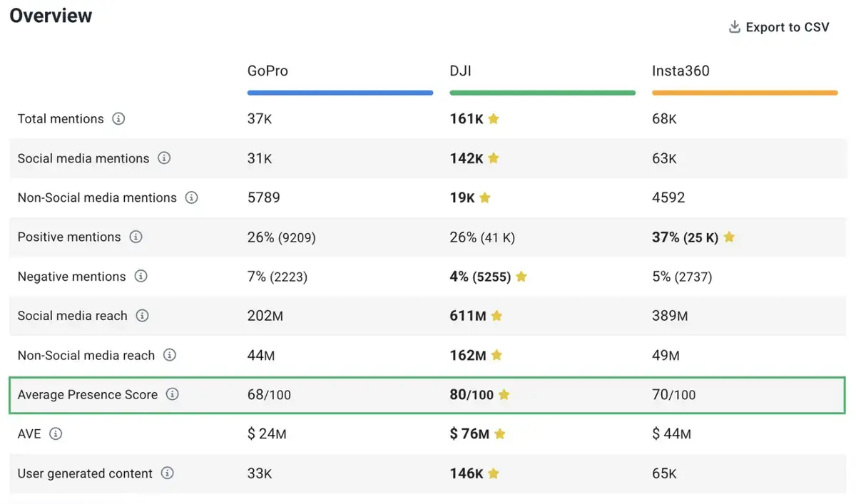Click the AVE info icon
The image size is (856, 504).
54,433
